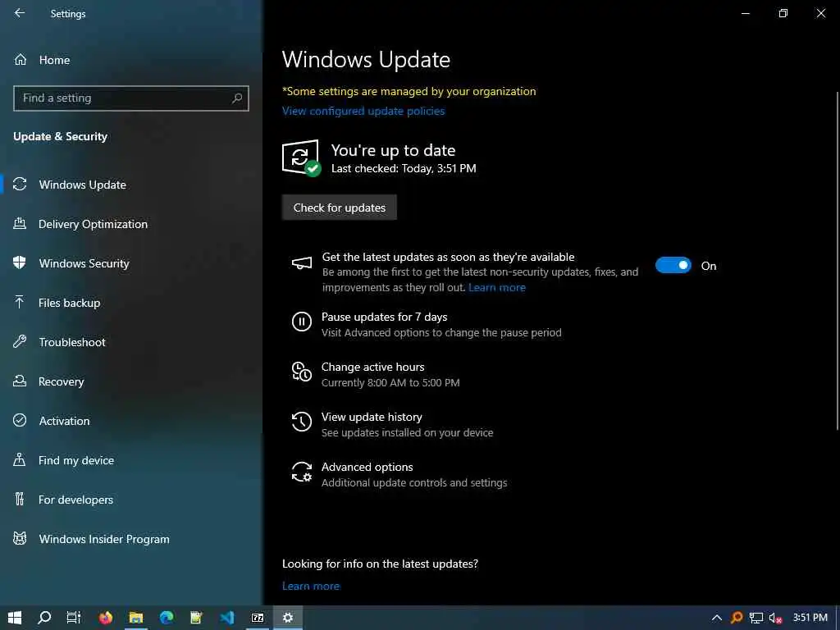Open File Explorer from the taskbar

(136, 618)
